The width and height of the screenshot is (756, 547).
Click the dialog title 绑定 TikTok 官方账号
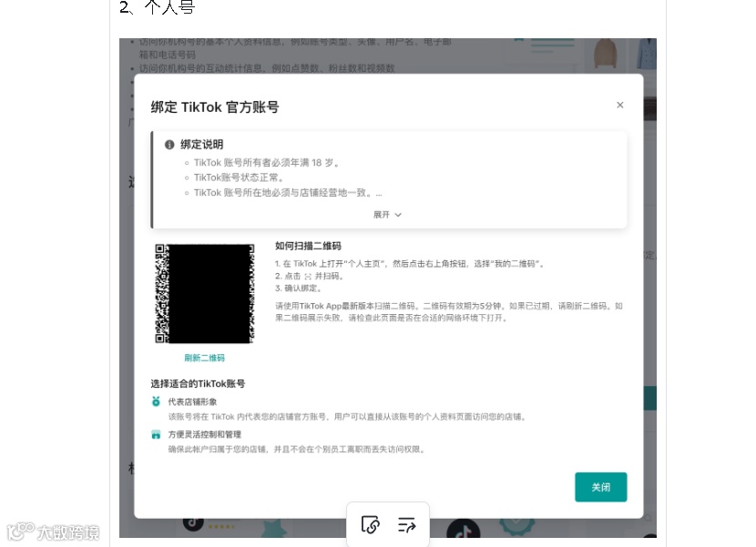click(215, 107)
